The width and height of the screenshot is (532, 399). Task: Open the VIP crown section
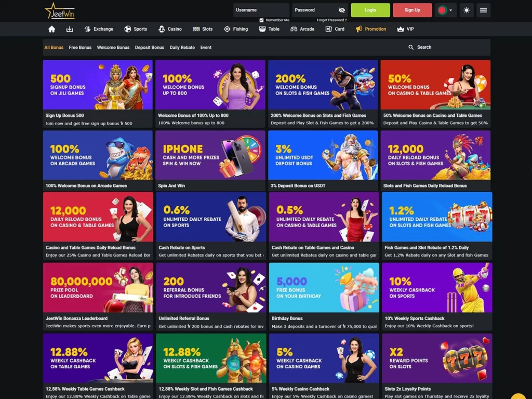405,29
